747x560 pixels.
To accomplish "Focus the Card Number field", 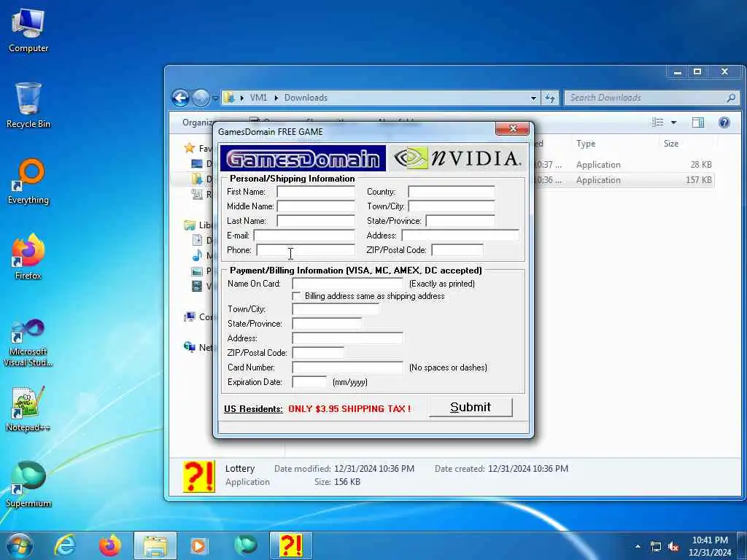I will [348, 367].
